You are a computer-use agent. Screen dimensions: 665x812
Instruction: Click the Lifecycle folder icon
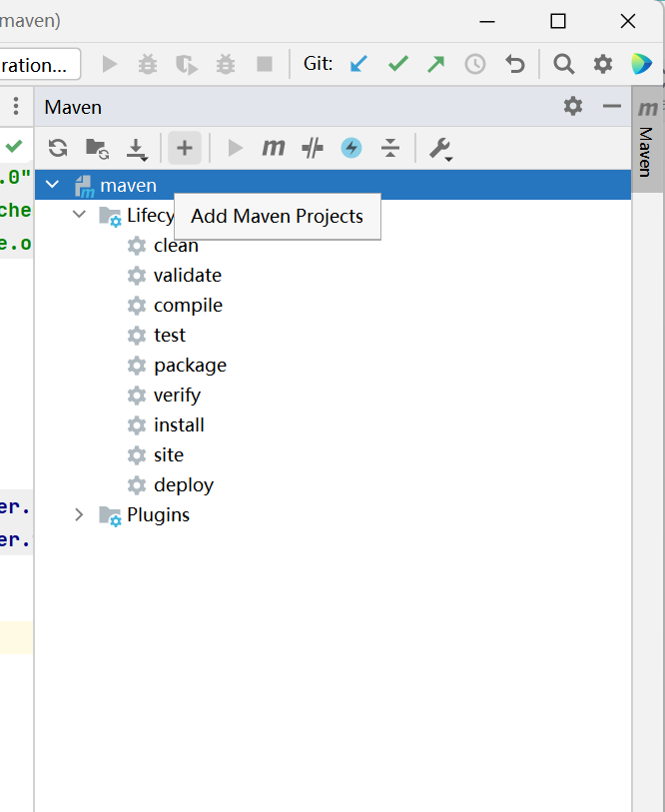pos(110,216)
